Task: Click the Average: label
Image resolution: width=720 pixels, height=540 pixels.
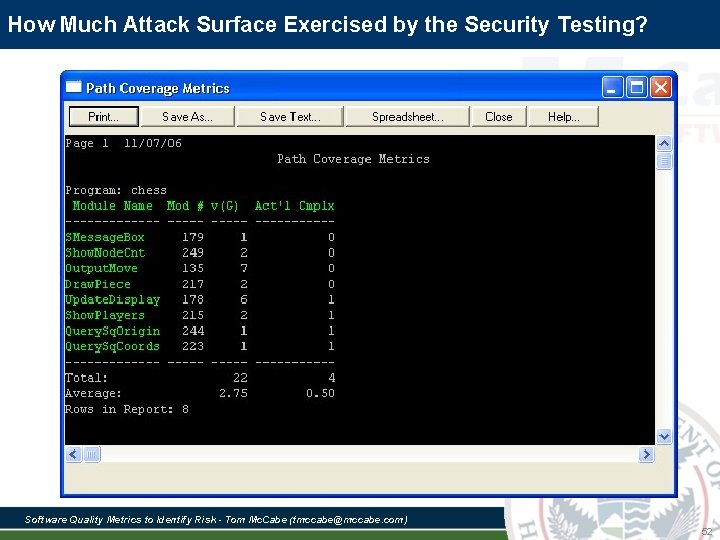Action: [x=94, y=394]
